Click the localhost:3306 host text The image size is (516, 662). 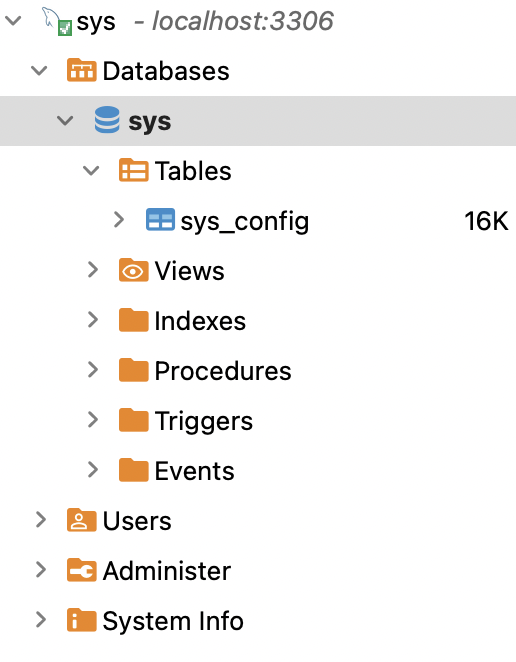243,21
